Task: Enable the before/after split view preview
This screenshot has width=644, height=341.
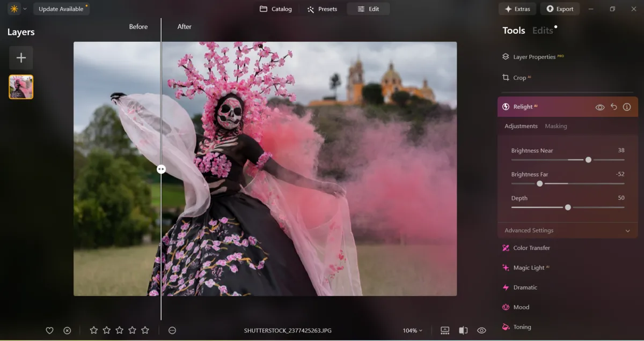Action: 463,330
